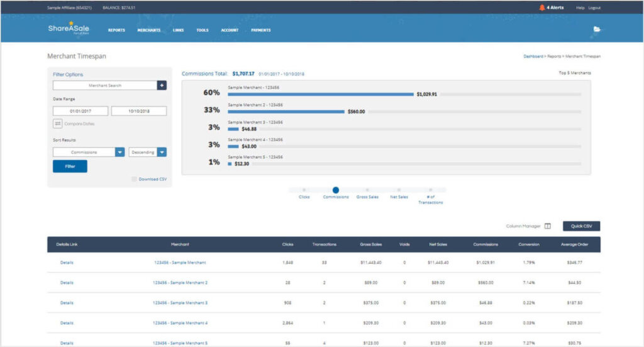Open the 123456 - Sample Merchant link
Viewport: 644px width, 347px height.
coord(180,263)
